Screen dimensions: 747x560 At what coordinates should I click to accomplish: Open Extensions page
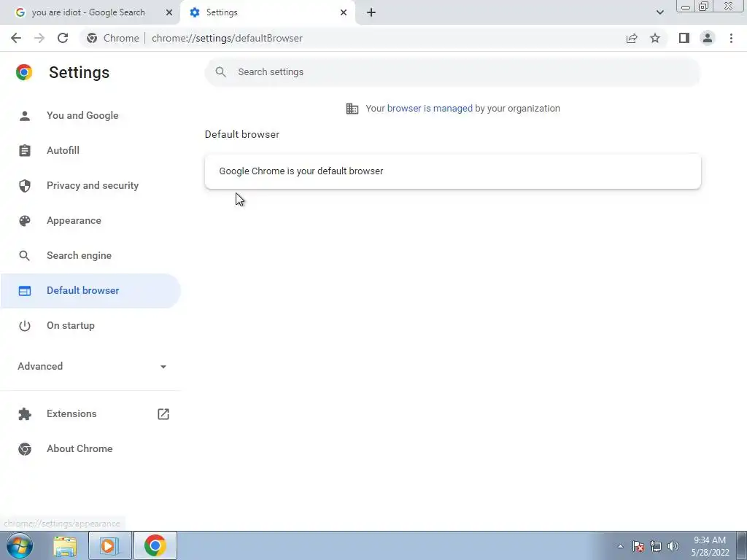pyautogui.click(x=90, y=414)
